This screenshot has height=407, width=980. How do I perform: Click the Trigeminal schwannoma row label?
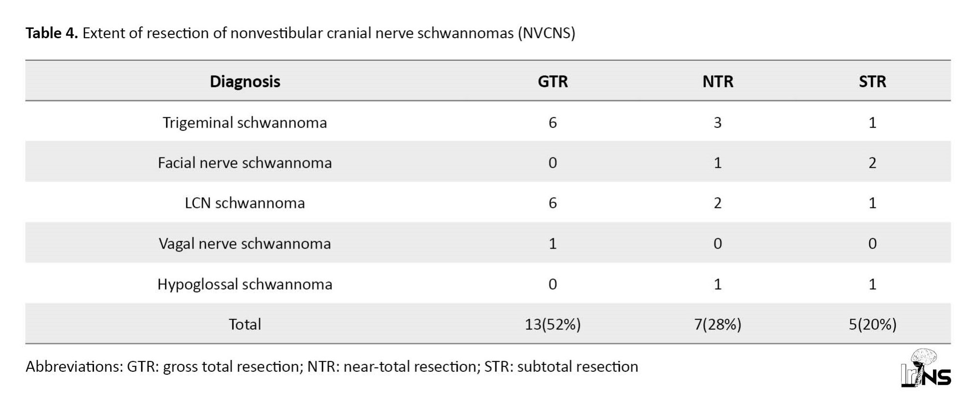coord(245,122)
